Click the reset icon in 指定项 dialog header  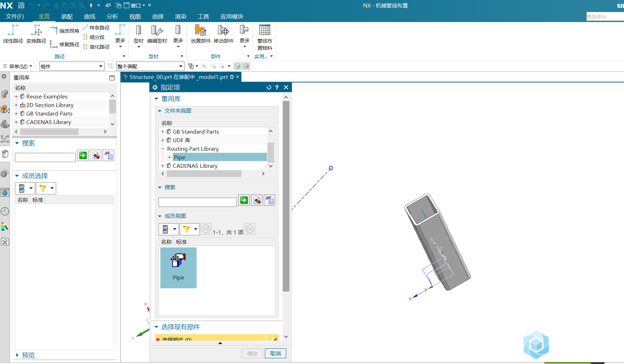click(x=269, y=87)
